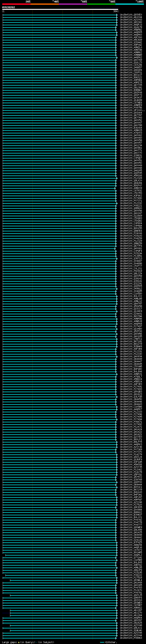Click hit label UniRef100_A5BPB2
The width and height of the screenshot is (146, 644).
(131, 30)
